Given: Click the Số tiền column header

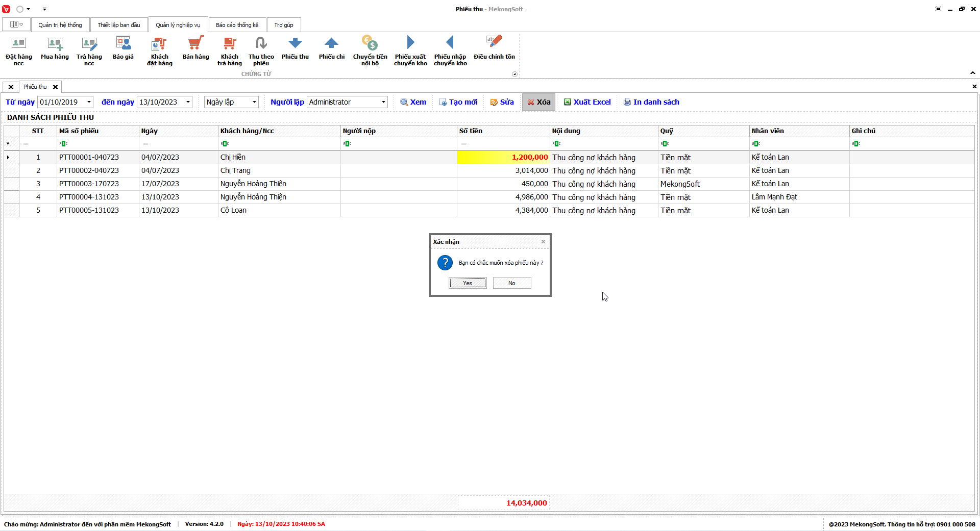Looking at the screenshot, I should coord(503,131).
